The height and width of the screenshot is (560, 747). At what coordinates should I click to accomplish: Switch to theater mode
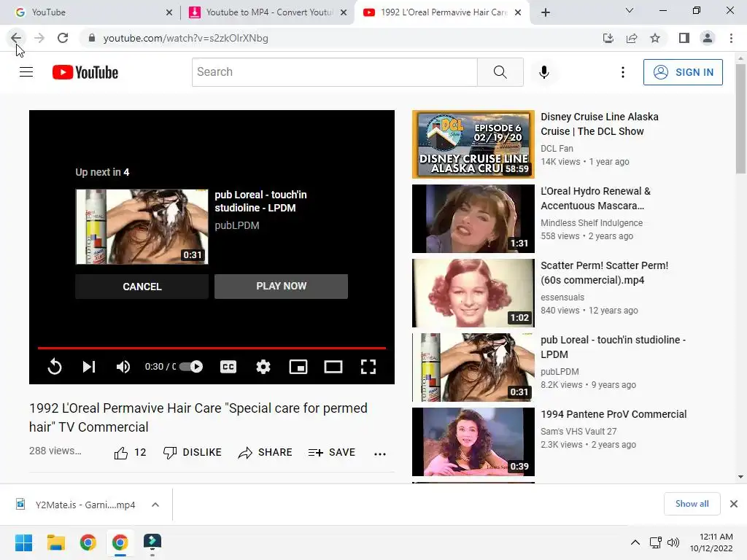pos(333,366)
